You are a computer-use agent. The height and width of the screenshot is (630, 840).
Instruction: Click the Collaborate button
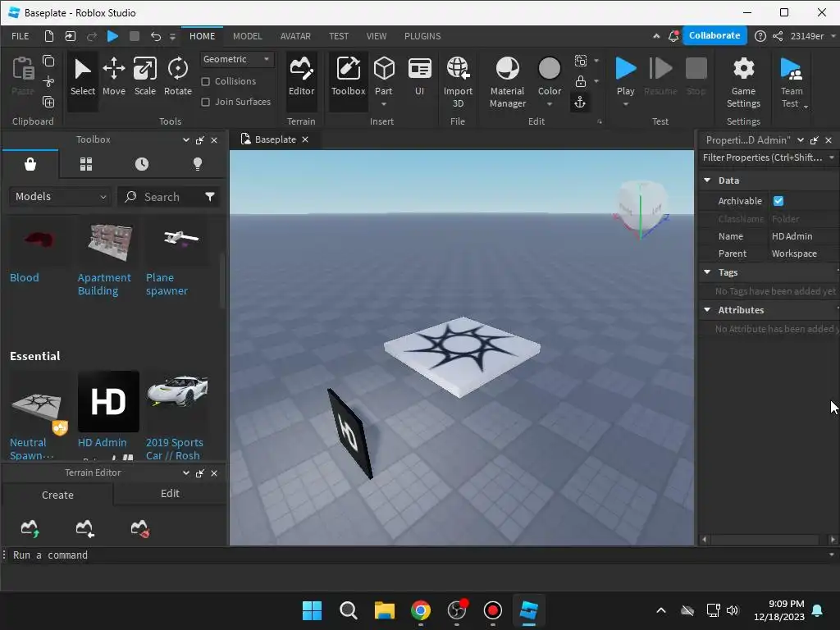click(x=714, y=35)
